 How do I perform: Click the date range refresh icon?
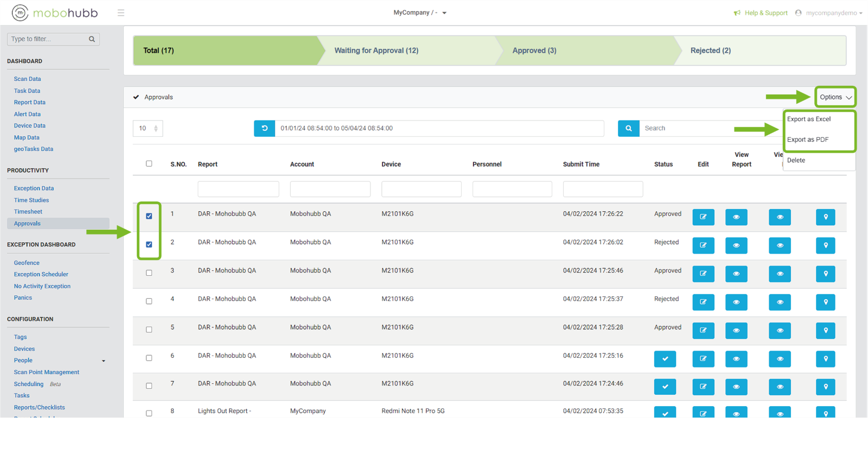tap(264, 128)
